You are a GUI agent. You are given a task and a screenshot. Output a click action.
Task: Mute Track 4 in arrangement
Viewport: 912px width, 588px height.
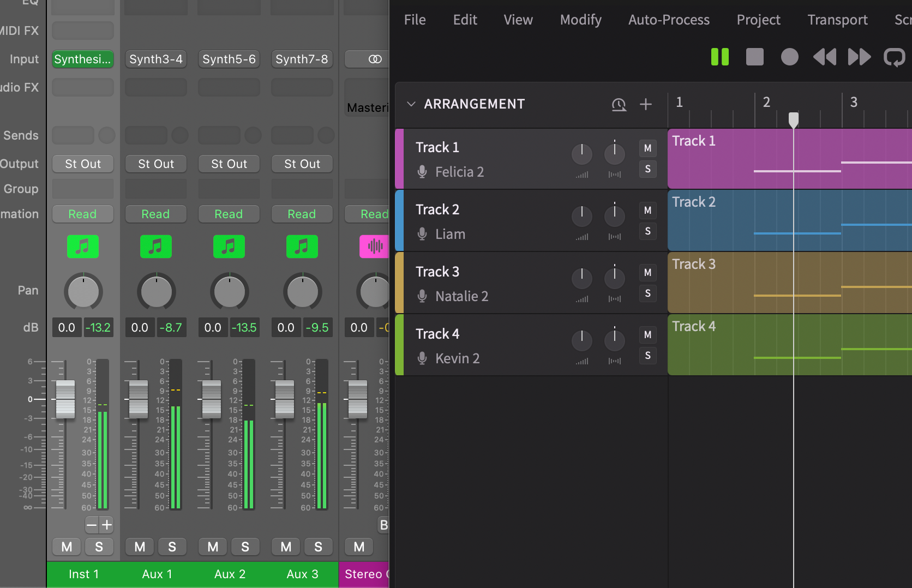point(647,334)
